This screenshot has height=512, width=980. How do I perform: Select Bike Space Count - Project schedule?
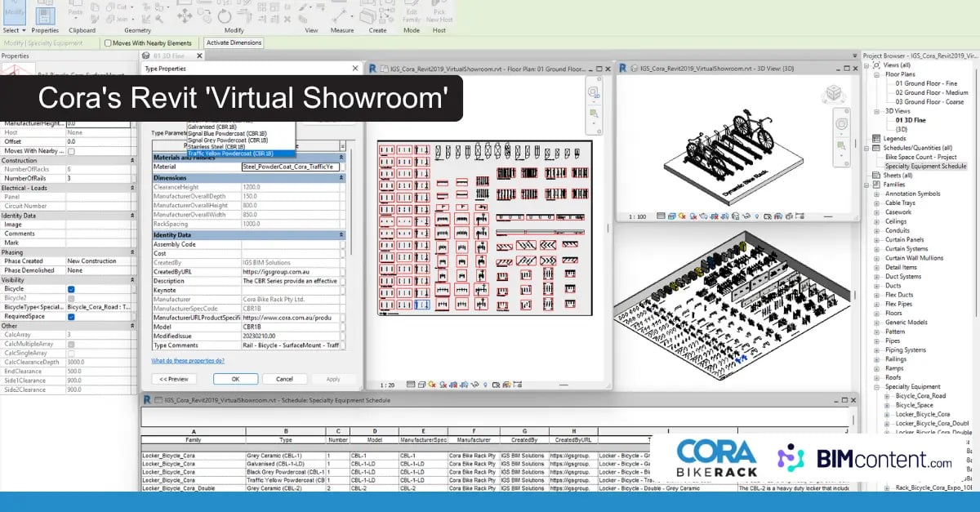tap(920, 157)
